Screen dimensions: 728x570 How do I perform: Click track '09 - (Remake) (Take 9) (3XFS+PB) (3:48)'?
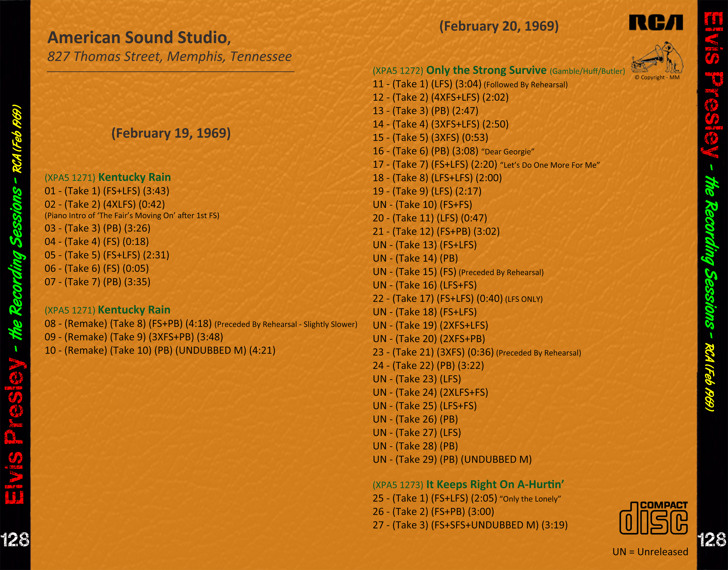pyautogui.click(x=134, y=337)
